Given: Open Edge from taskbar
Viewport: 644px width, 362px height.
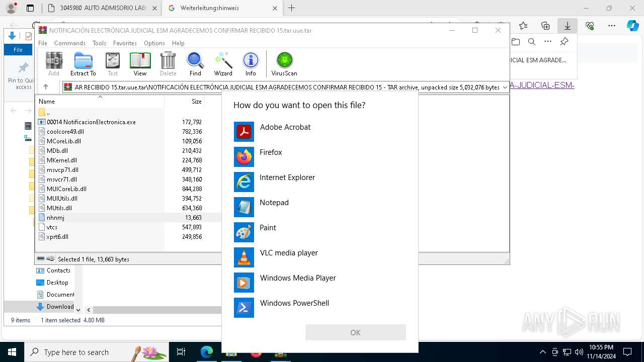Looking at the screenshot, I should coord(207,352).
